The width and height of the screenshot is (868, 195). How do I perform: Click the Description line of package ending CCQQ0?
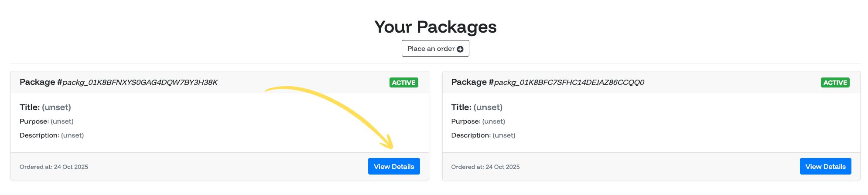pos(483,135)
